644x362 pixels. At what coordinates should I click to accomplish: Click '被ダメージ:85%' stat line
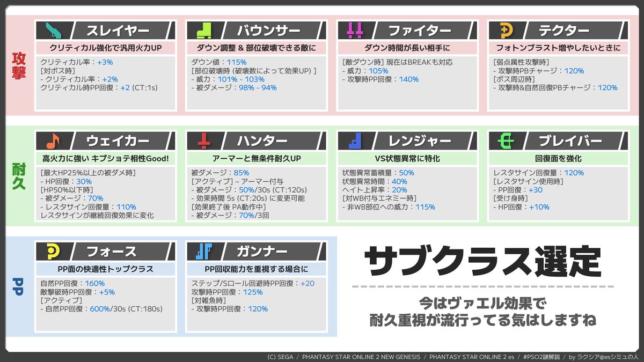220,173
